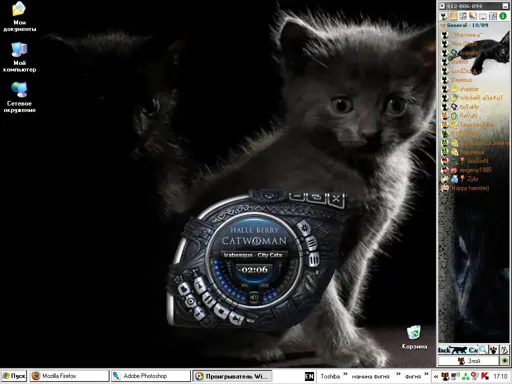Switch to Проигрыватель Wi... taskbar button

[x=232, y=376]
